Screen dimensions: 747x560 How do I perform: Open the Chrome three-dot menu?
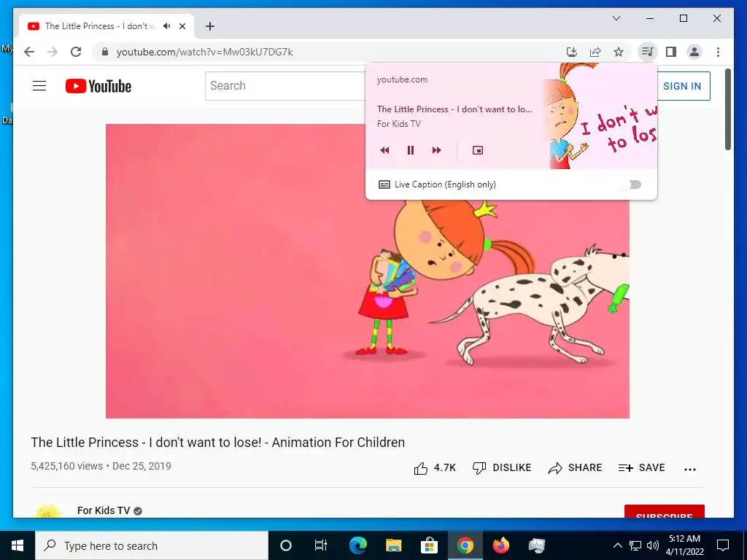point(718,52)
